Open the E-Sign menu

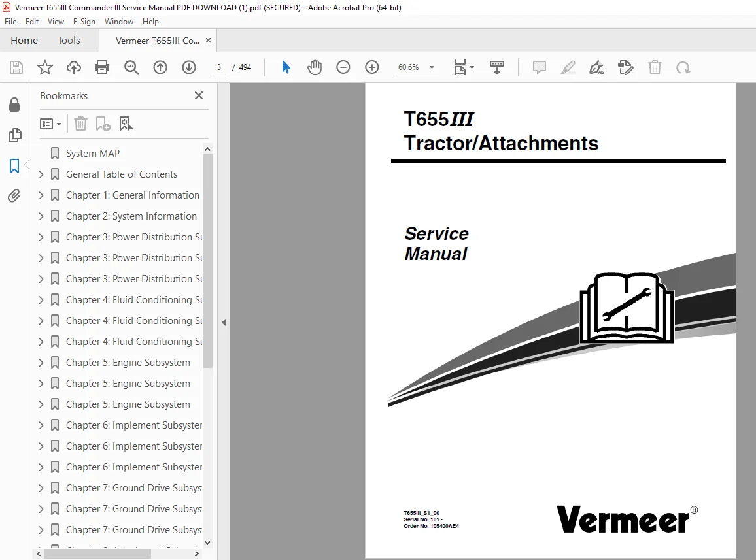click(x=84, y=21)
